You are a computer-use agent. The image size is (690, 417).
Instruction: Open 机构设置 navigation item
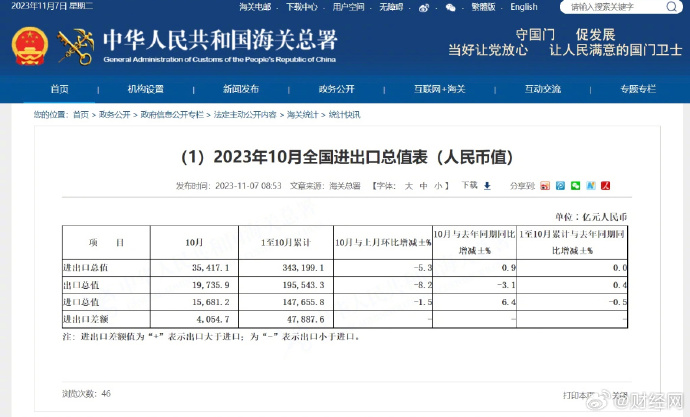click(x=146, y=89)
